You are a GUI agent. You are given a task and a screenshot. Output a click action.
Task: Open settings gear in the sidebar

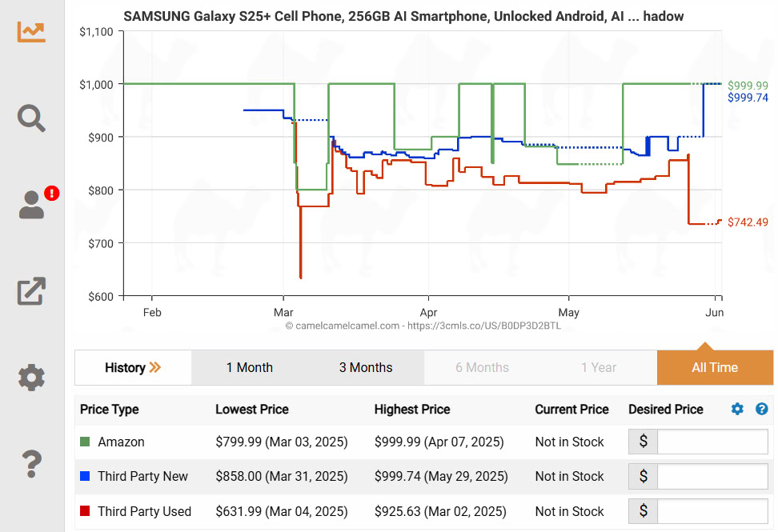point(32,377)
